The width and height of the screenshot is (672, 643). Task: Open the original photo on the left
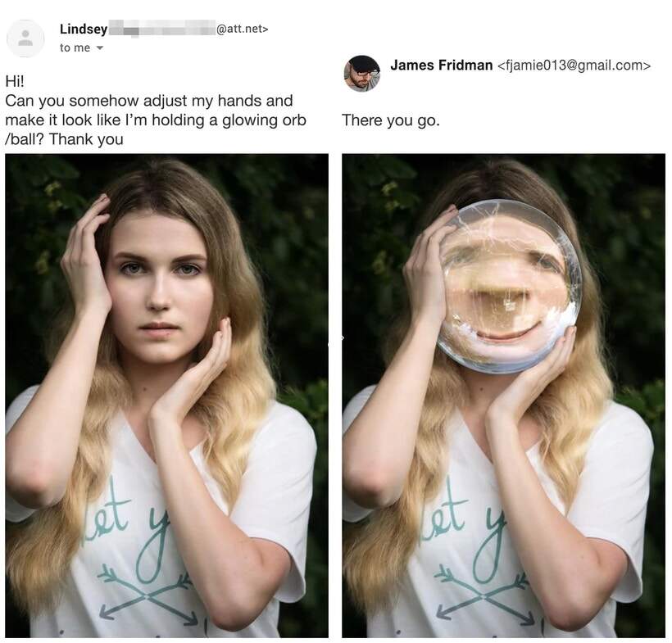pyautogui.click(x=166, y=396)
